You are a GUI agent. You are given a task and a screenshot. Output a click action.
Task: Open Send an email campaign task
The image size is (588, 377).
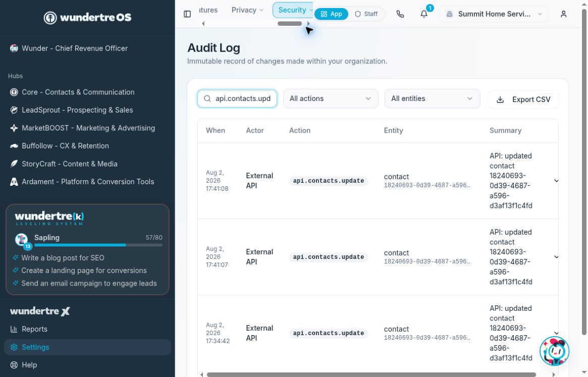(x=89, y=283)
